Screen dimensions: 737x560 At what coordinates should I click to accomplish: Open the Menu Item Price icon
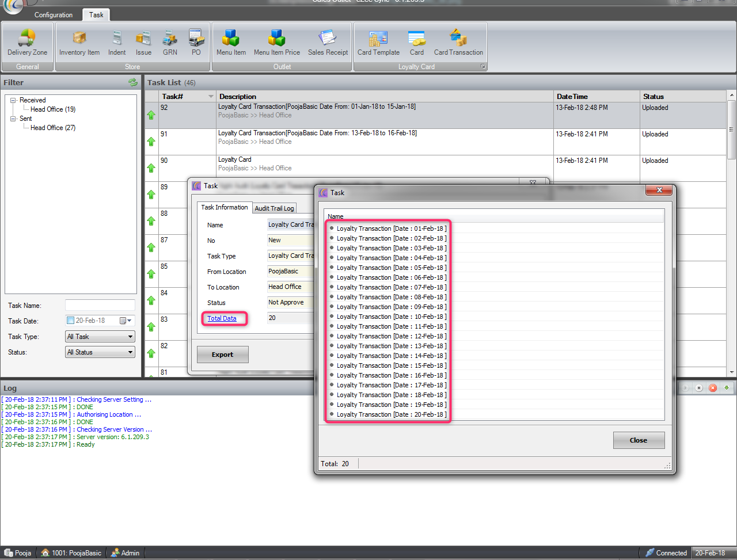coord(276,42)
